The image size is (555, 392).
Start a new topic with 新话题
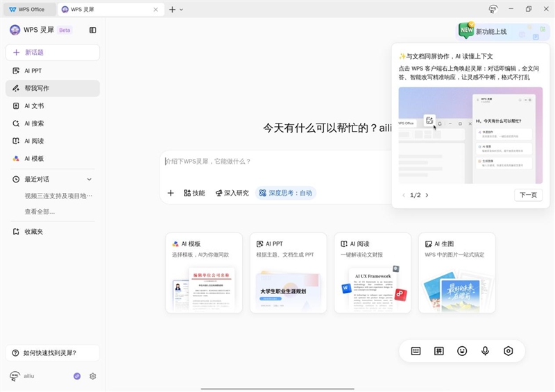tap(53, 53)
